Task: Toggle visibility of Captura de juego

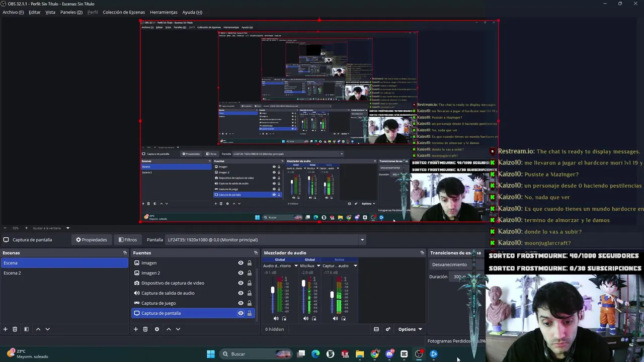Action: 240,303
